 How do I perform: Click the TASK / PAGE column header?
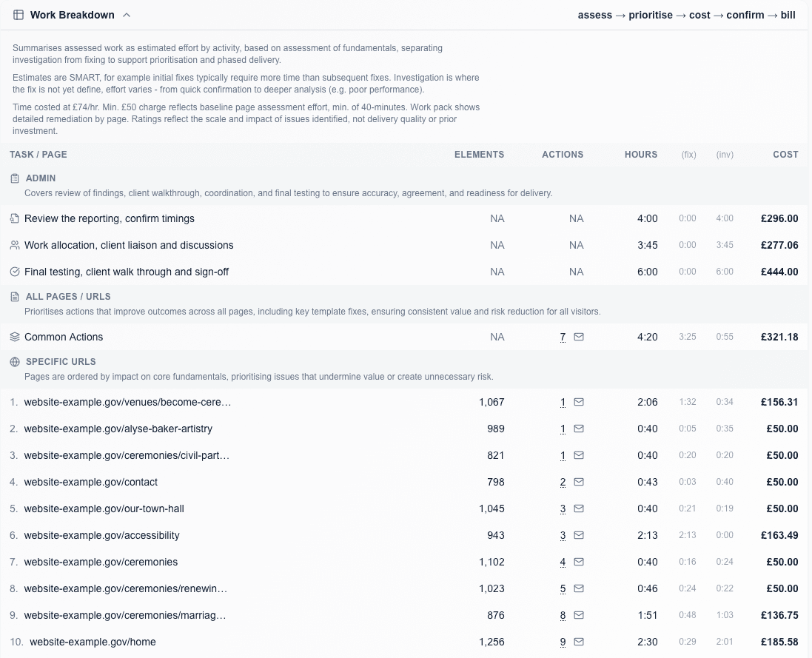(x=38, y=155)
